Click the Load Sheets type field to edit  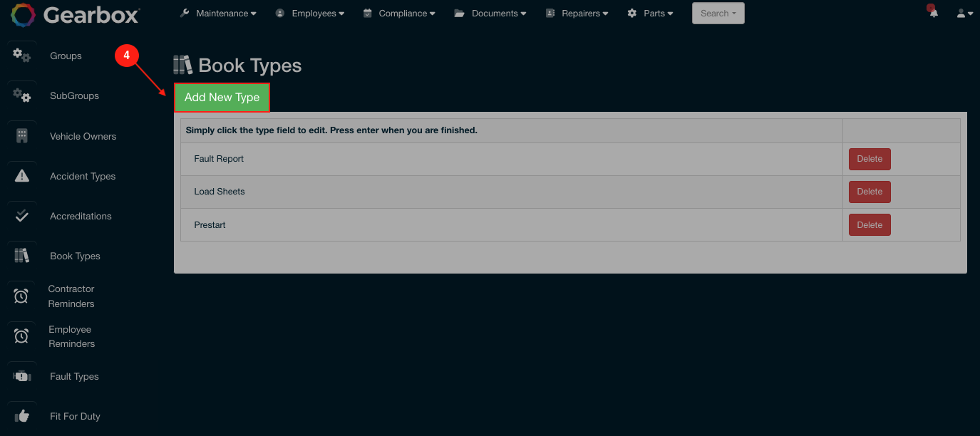click(x=220, y=192)
